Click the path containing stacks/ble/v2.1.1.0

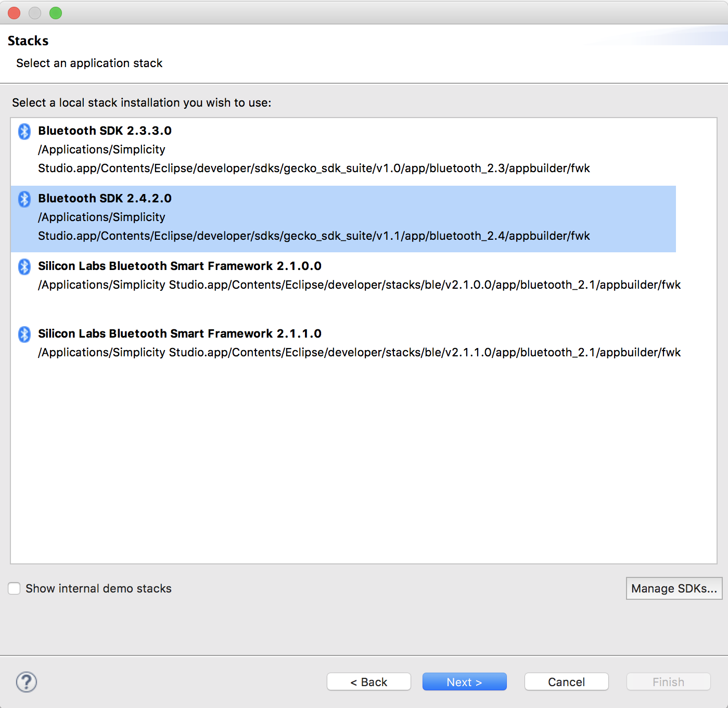(359, 353)
